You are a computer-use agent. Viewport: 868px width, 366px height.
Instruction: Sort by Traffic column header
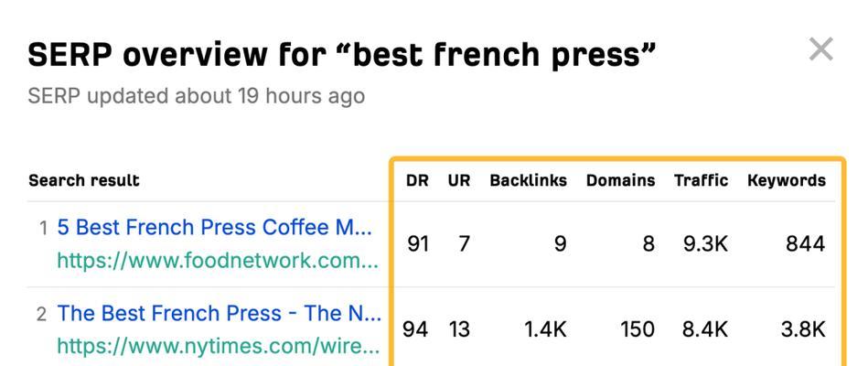[x=701, y=180]
